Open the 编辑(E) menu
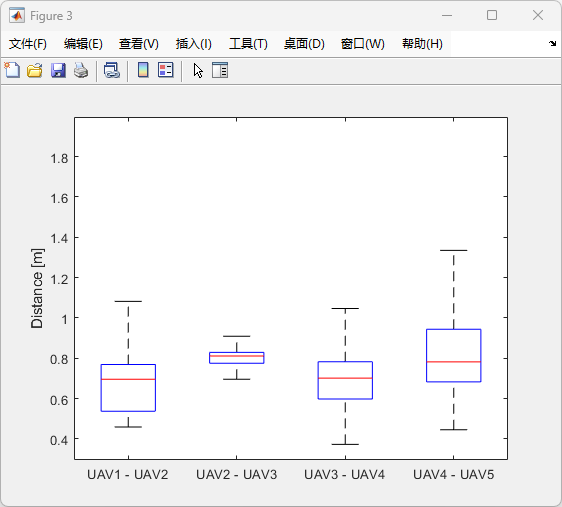This screenshot has height=507, width=562. pyautogui.click(x=83, y=44)
